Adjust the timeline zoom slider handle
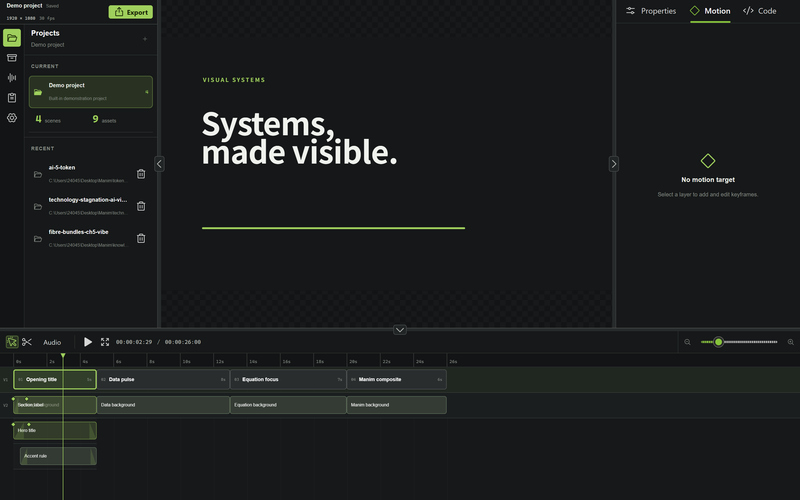Image resolution: width=800 pixels, height=500 pixels. [718, 342]
